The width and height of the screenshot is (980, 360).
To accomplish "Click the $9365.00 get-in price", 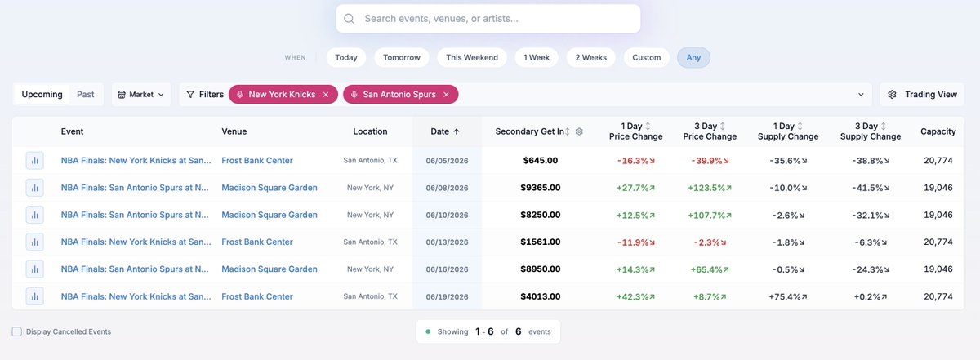I will click(x=540, y=188).
